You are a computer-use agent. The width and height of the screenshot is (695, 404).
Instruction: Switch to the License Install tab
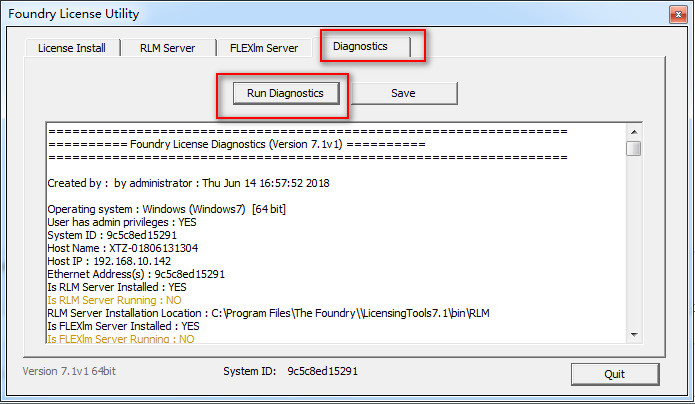(x=72, y=48)
